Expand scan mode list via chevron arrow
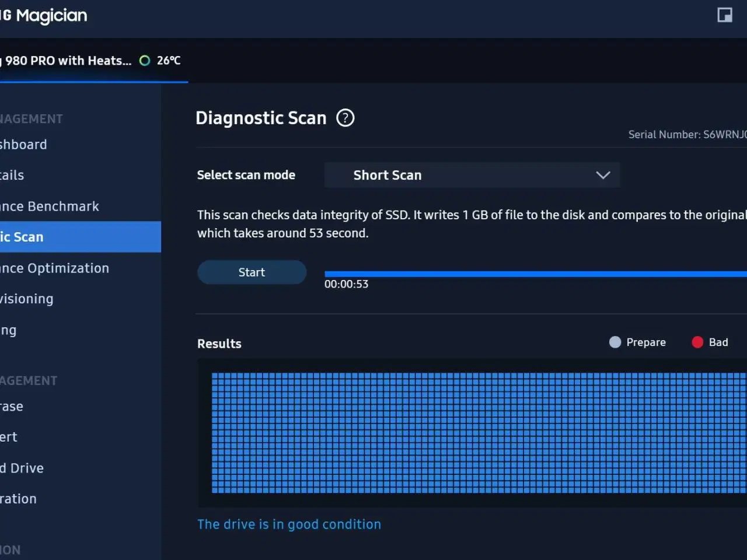Image resolution: width=747 pixels, height=560 pixels. (603, 175)
